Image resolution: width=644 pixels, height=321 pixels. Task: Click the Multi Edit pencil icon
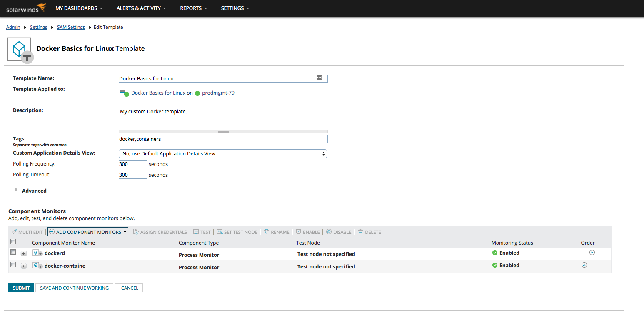(15, 232)
